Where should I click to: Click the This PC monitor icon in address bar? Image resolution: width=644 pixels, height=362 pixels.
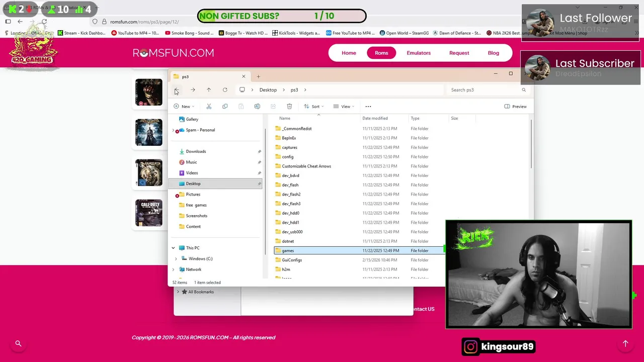click(242, 90)
